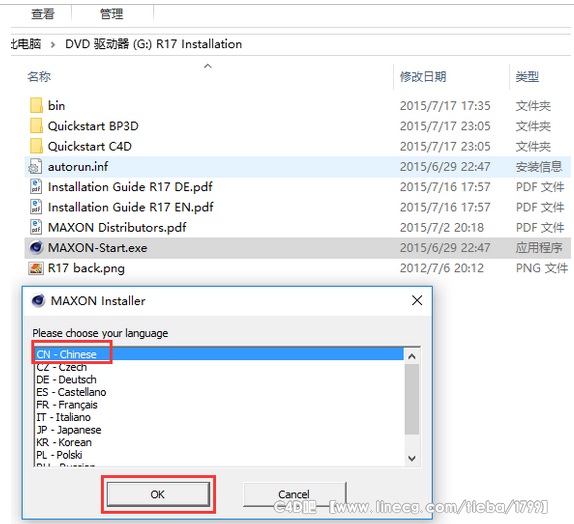Click the 2012/7/6 20:12 date cell
Viewport: 574px width, 524px height.
[x=441, y=268]
